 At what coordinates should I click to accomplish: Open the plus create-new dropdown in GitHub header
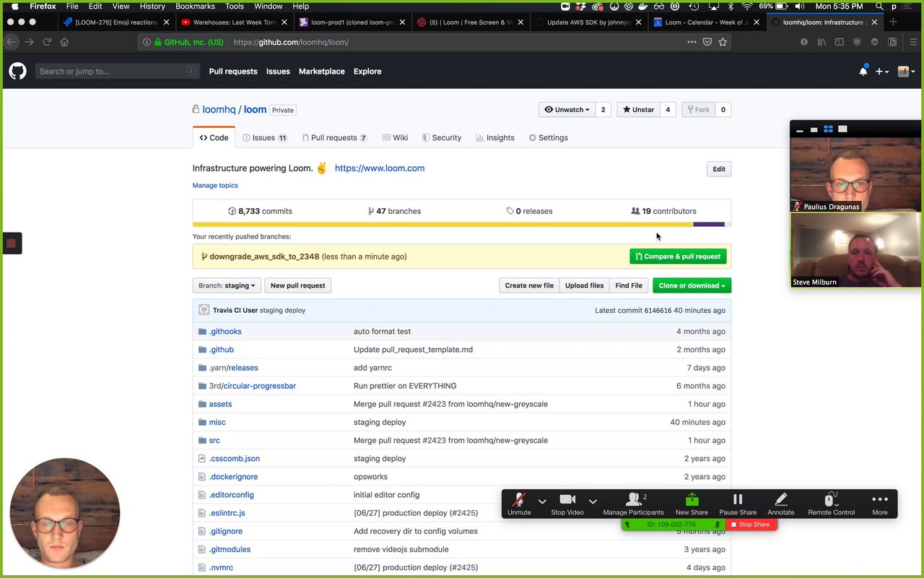[x=882, y=72]
